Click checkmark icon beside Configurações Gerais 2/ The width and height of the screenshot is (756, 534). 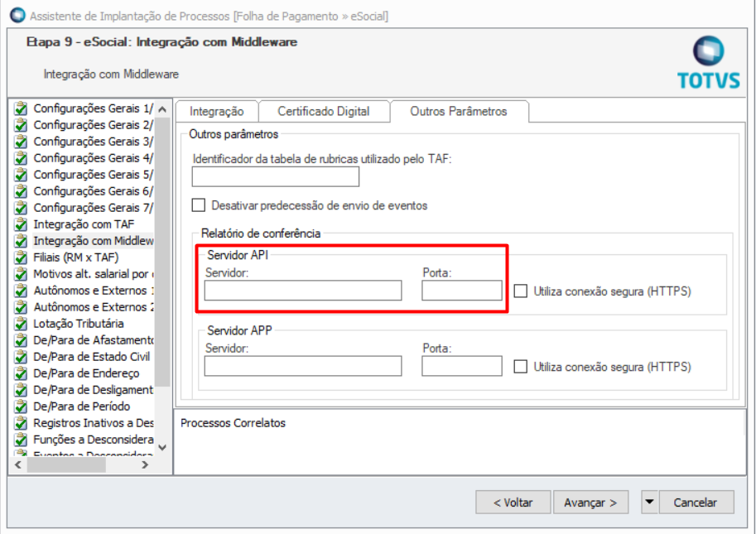click(21, 125)
